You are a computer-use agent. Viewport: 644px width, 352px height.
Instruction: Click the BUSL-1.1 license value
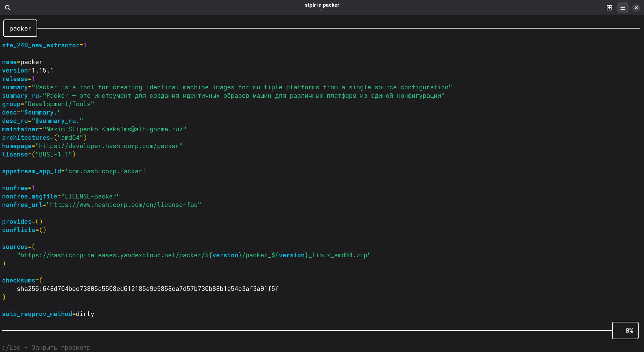coord(54,155)
